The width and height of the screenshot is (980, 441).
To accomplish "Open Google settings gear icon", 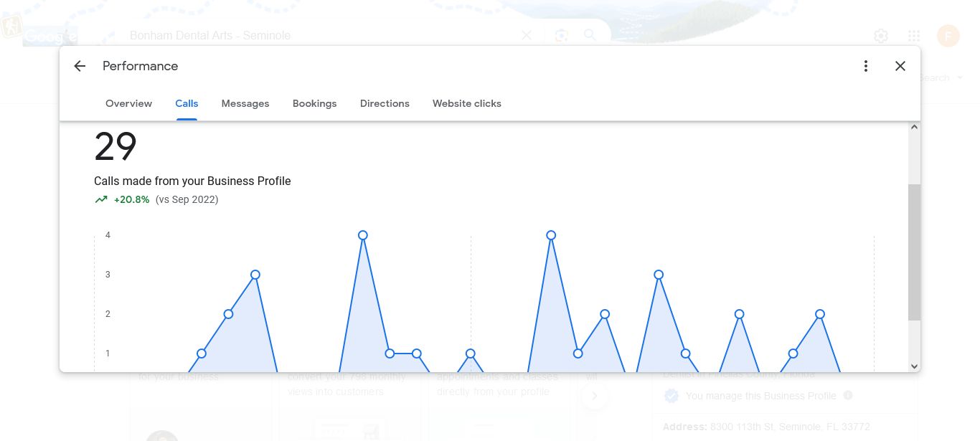I will click(881, 36).
